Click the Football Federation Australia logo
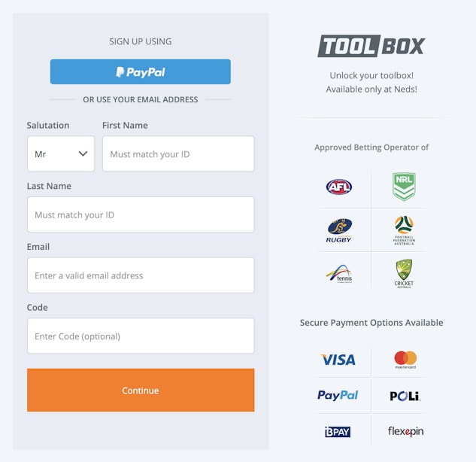This screenshot has width=476, height=462. pyautogui.click(x=404, y=229)
